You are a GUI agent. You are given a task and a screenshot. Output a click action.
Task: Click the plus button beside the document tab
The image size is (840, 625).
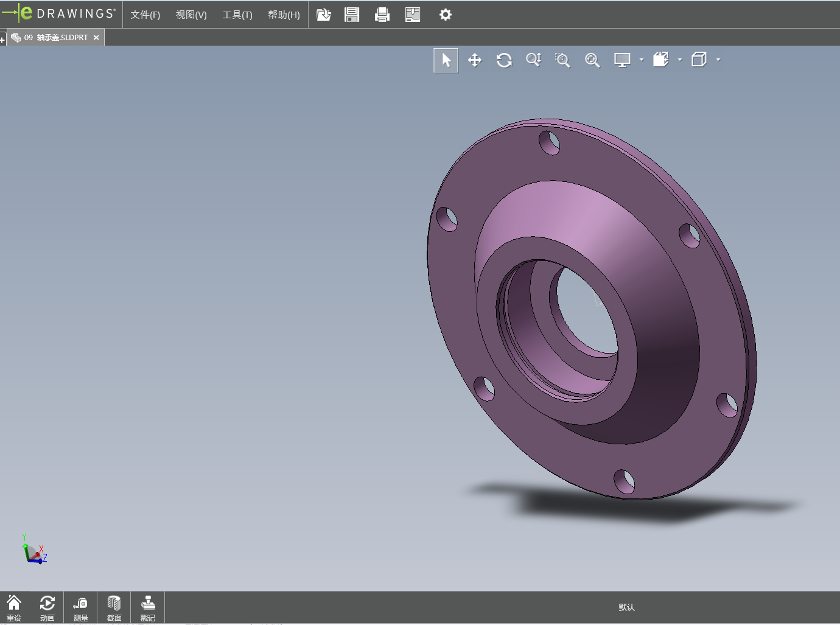tap(2, 40)
